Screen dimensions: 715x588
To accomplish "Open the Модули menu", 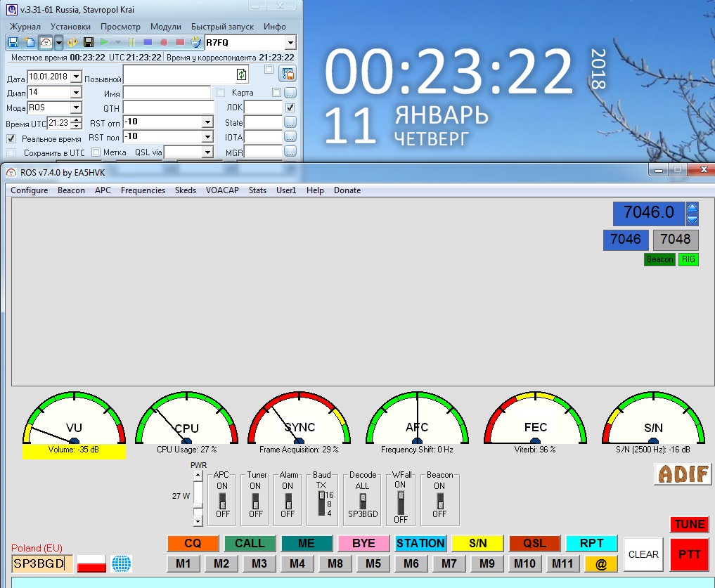I will pos(166,27).
